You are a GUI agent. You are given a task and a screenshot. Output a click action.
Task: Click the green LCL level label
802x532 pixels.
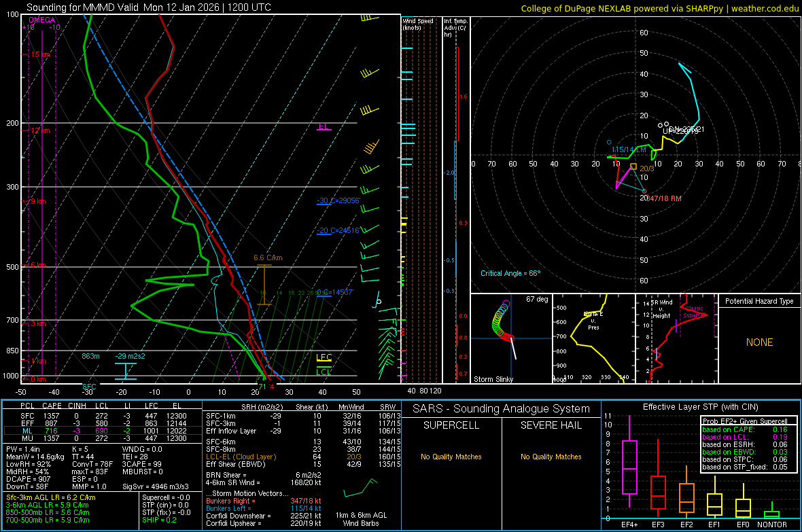(324, 372)
